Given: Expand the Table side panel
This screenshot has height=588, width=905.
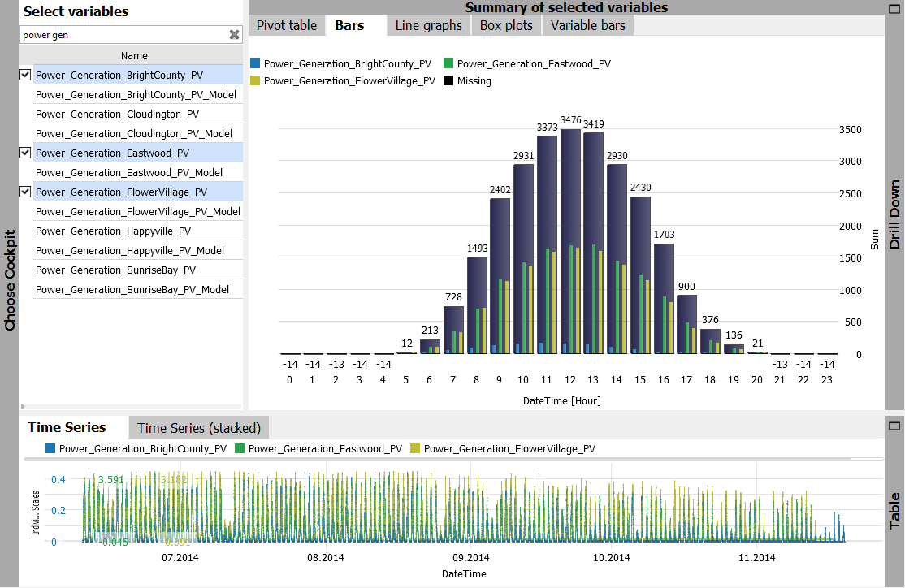Looking at the screenshot, I should coord(894,510).
